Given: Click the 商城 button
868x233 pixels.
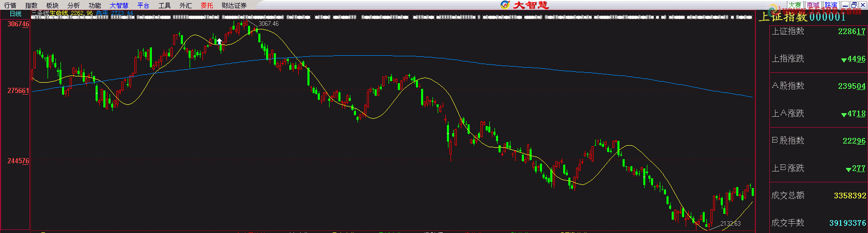Looking at the screenshot, I should pos(813,5).
